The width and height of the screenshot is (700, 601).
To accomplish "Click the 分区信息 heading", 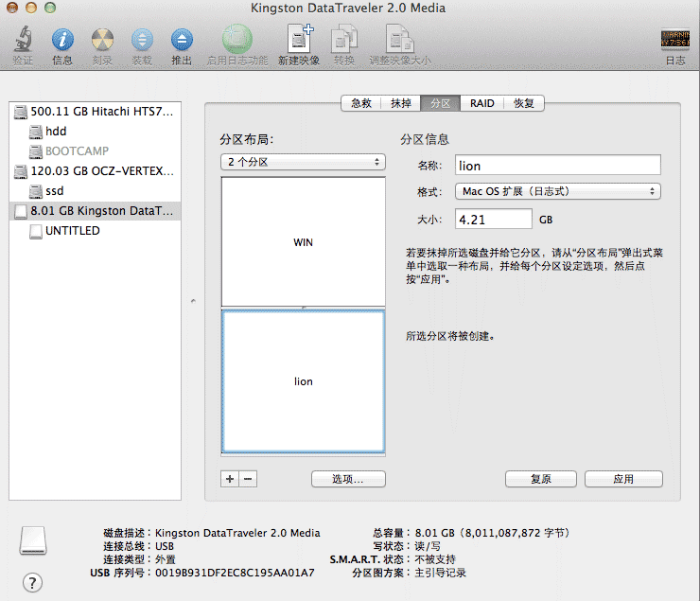I will point(425,139).
